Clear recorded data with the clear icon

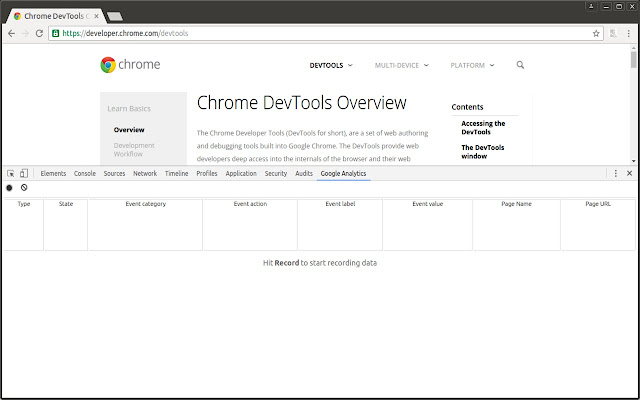(x=24, y=188)
